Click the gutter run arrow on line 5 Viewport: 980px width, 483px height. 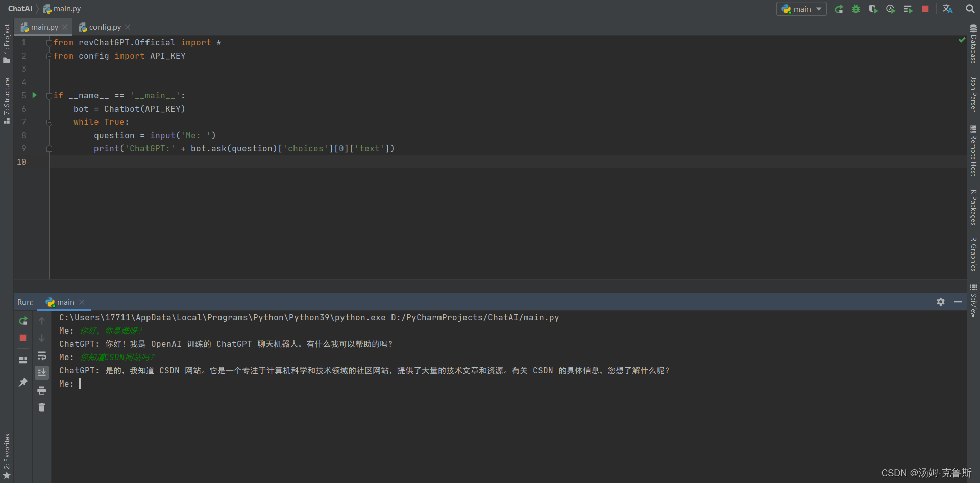tap(35, 95)
